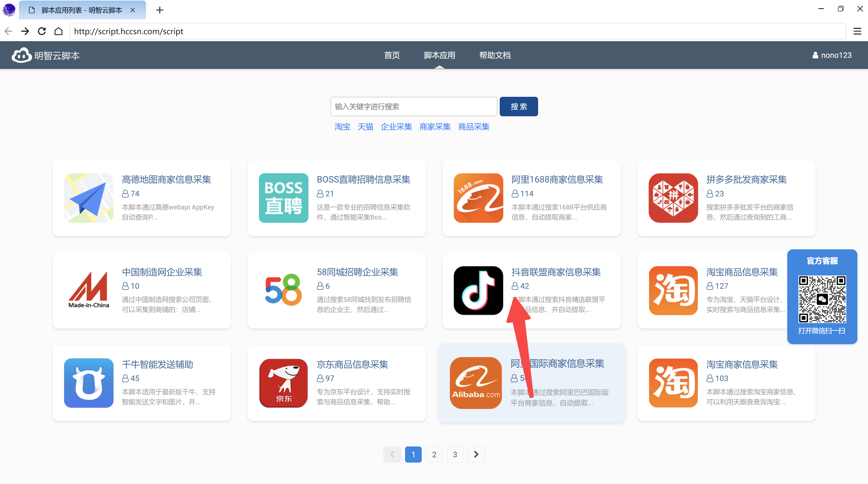This screenshot has height=484, width=868.
Task: Click the browser address bar
Action: 458,31
